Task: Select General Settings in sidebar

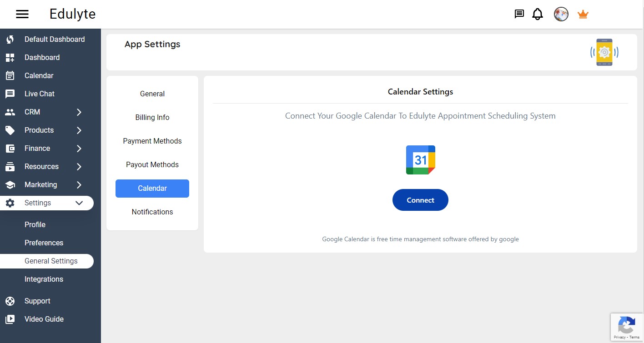Action: pos(47,261)
